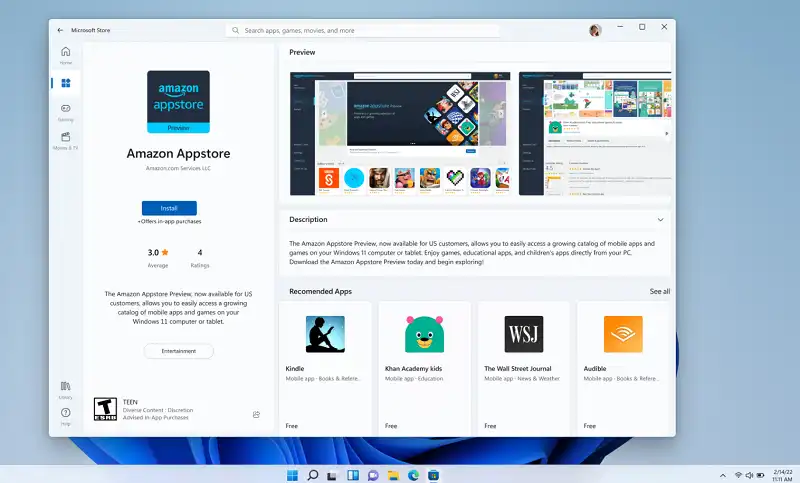The width and height of the screenshot is (800, 483).
Task: Show hidden icons in the system tray
Action: point(723,474)
